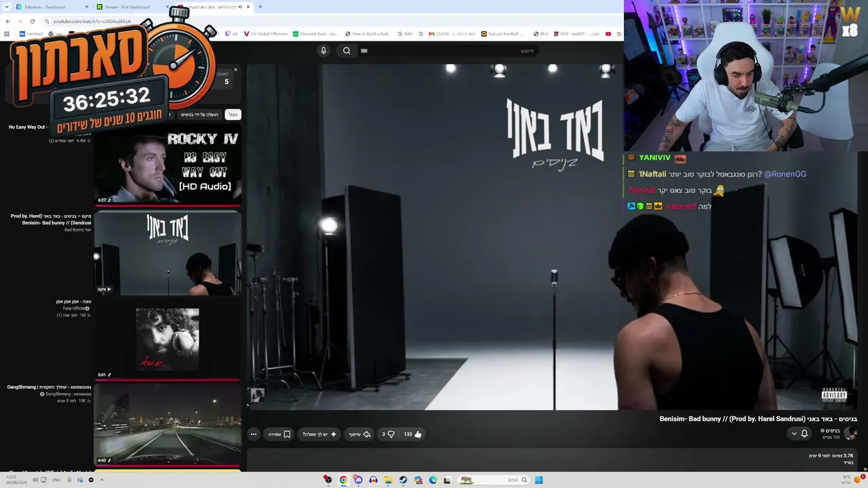Click the YouTube bookmark icon in bookmarks bar
This screenshot has width=868, height=488.
(x=608, y=34)
